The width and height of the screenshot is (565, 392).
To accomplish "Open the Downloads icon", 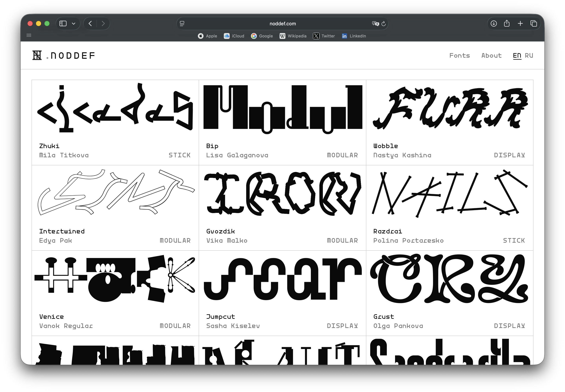I will pyautogui.click(x=494, y=23).
